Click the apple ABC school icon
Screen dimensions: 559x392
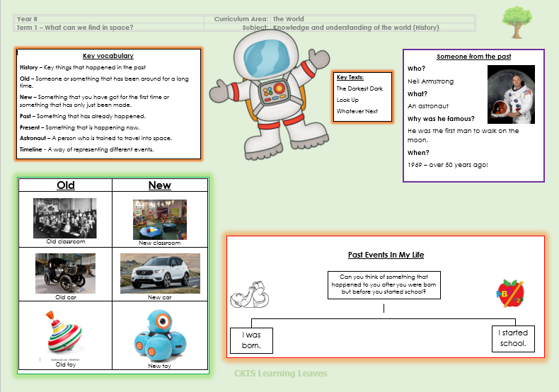(510, 293)
